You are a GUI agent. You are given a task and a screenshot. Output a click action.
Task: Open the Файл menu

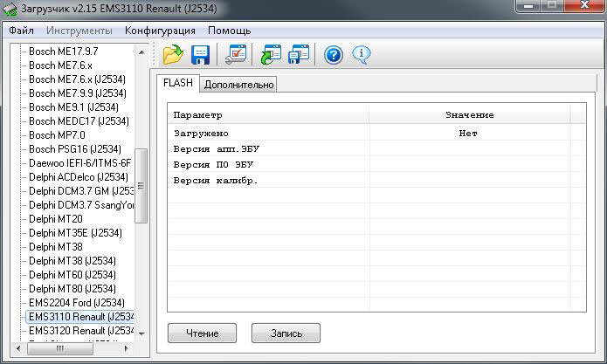point(22,31)
